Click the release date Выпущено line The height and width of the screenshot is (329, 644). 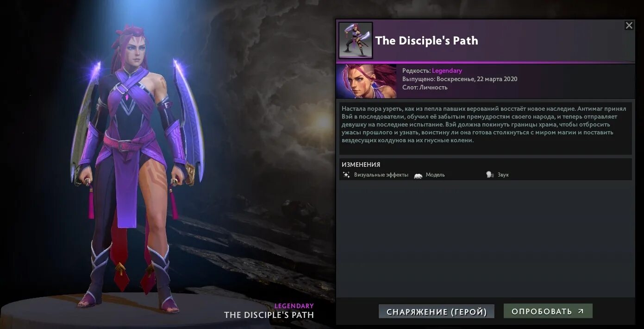coord(460,79)
